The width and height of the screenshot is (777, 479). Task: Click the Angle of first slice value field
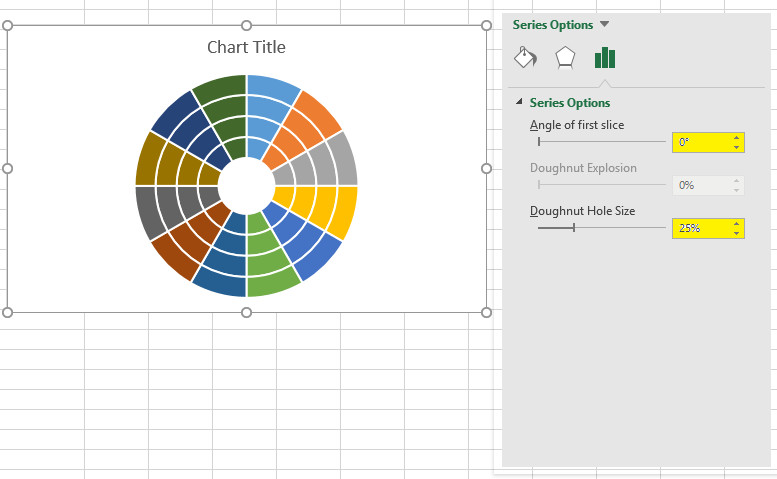[700, 142]
